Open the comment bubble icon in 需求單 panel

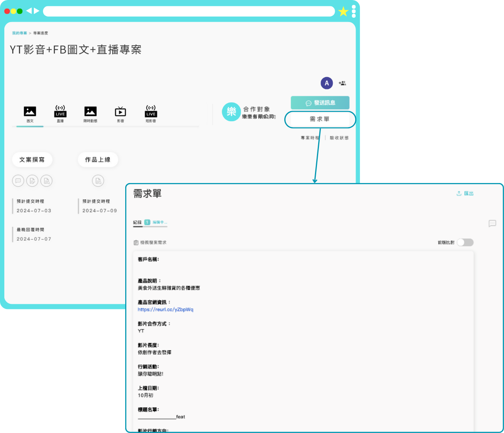tap(492, 223)
